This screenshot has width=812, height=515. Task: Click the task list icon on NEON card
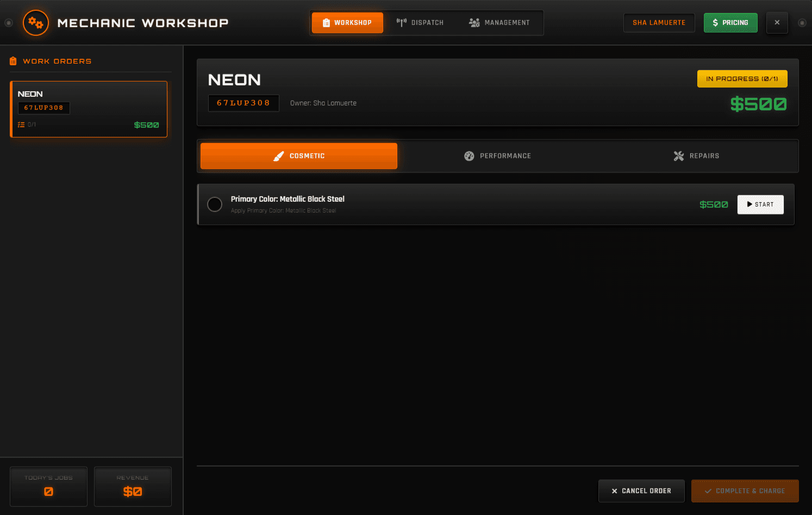point(21,125)
